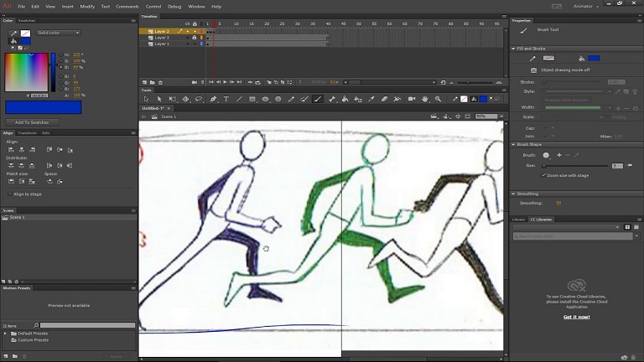Click the Selection arrow tool
This screenshot has height=362, width=644.
[146, 99]
